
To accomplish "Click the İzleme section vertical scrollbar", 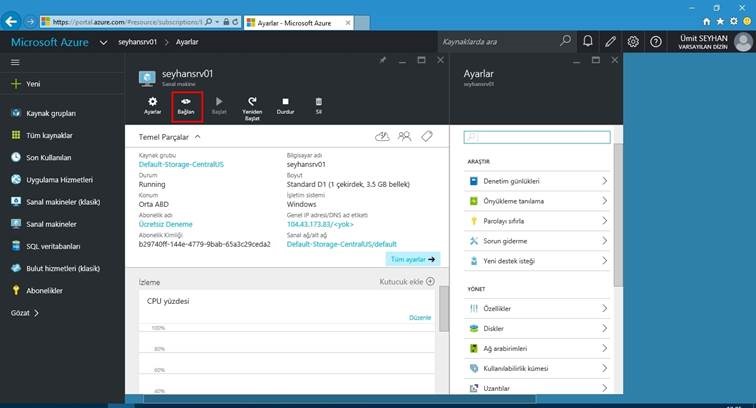I will click(444, 309).
